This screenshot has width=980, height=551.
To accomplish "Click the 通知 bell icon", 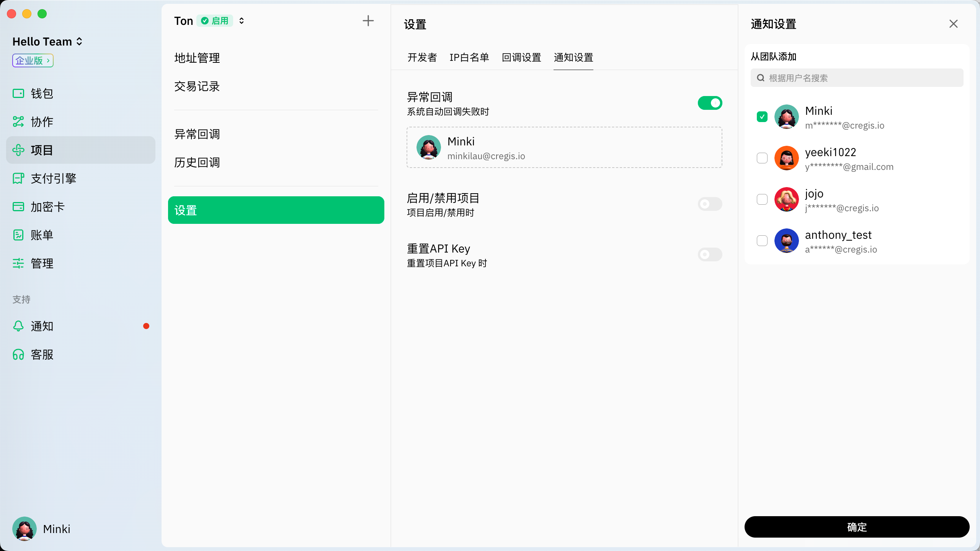I will point(18,326).
